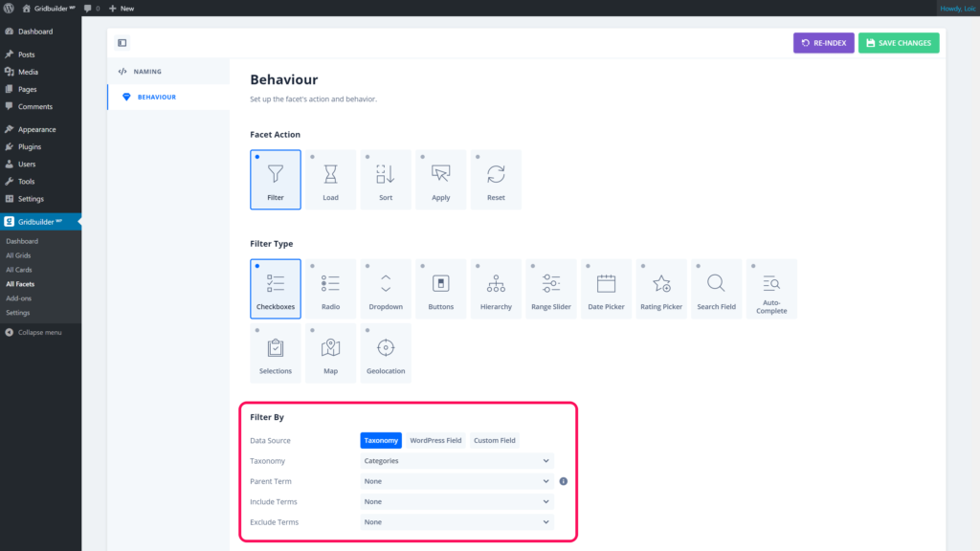Choose the Date Picker filter type
Viewport: 980px width, 551px height.
[x=606, y=289]
